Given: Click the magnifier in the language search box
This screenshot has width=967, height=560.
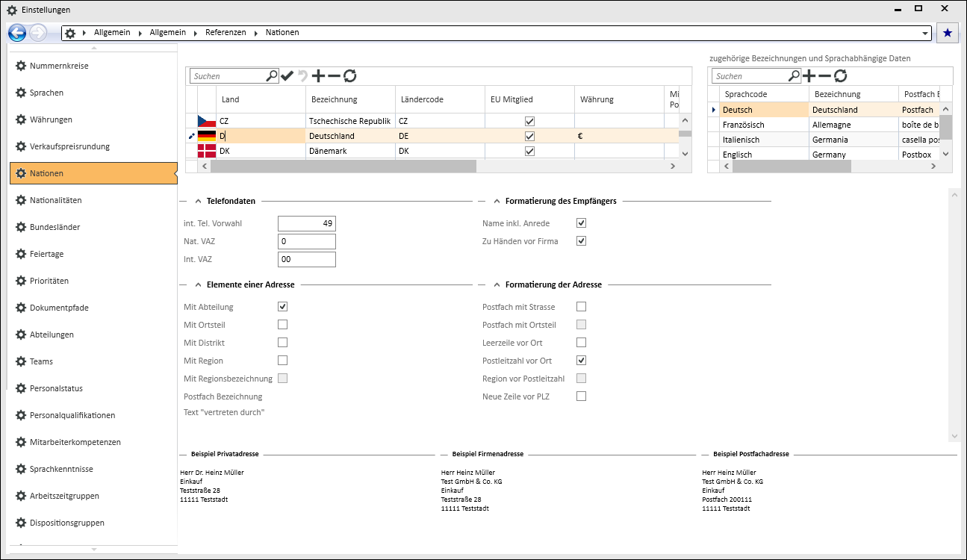Looking at the screenshot, I should pyautogui.click(x=795, y=75).
